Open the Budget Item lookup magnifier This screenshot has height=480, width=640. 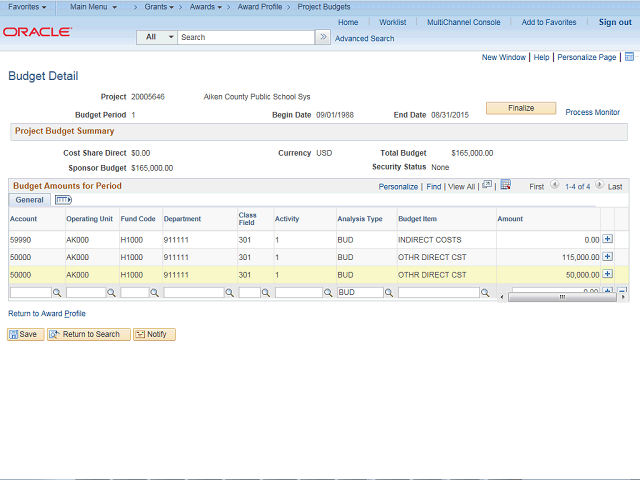485,293
